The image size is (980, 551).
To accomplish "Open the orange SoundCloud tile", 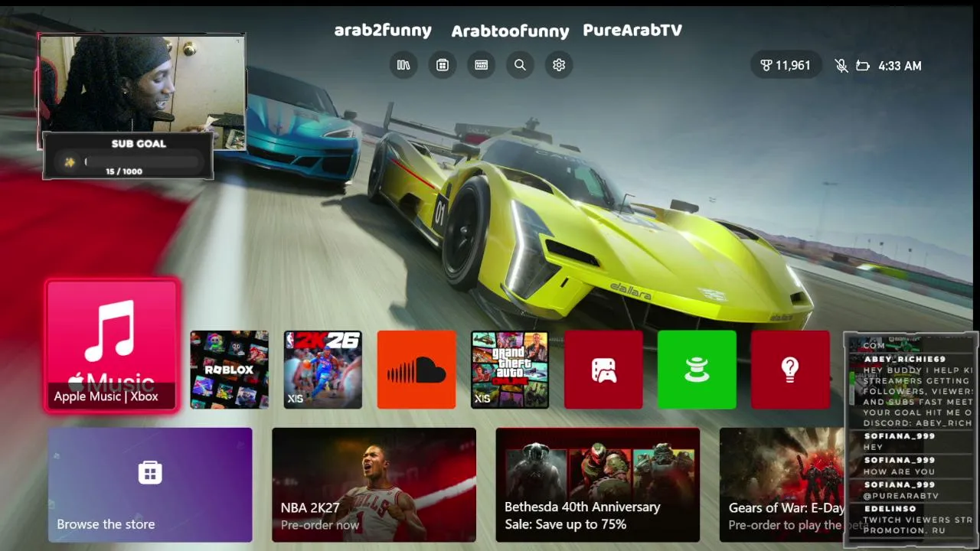I will pos(416,370).
